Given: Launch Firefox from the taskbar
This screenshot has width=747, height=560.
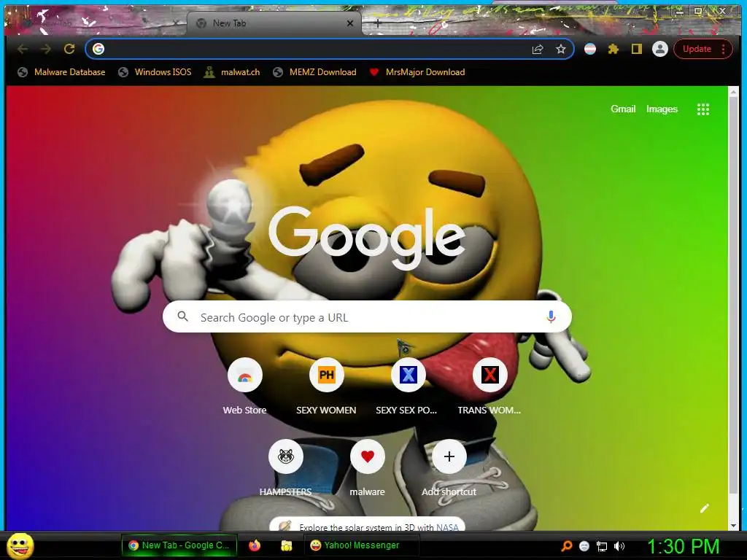Looking at the screenshot, I should click(255, 545).
